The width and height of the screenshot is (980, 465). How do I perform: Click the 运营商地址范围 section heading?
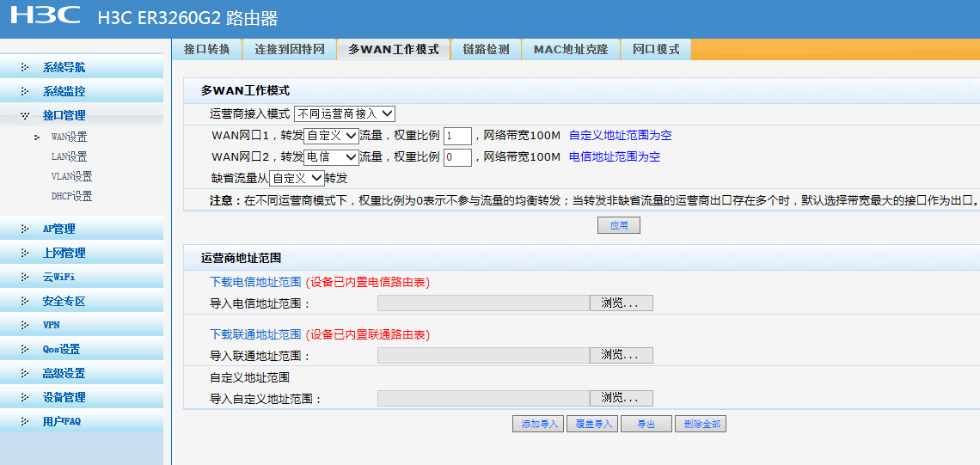[x=242, y=258]
